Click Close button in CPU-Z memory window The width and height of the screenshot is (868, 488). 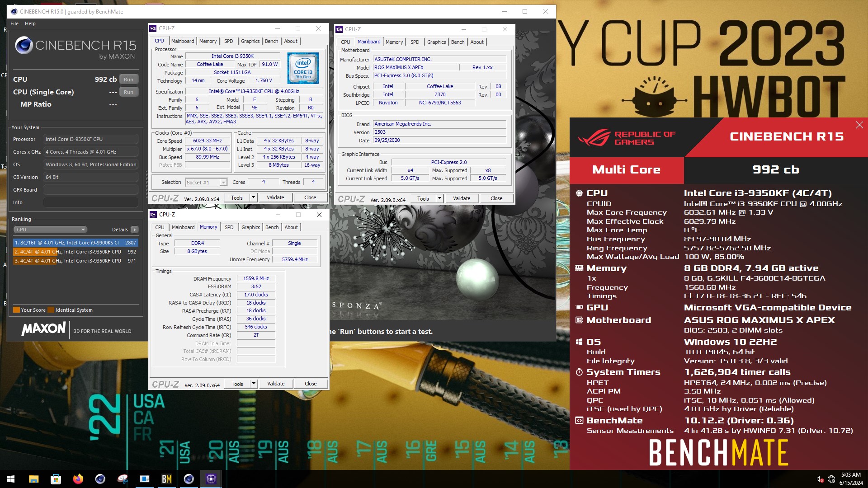tap(311, 384)
